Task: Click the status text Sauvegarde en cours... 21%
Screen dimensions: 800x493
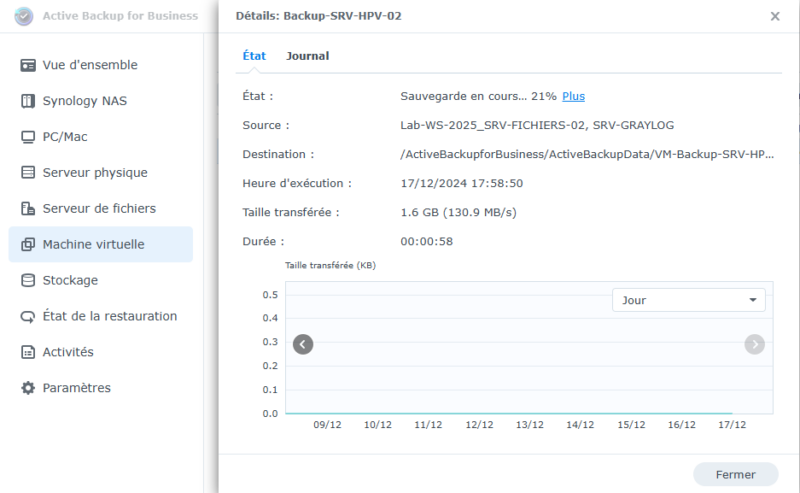Action: (x=478, y=96)
